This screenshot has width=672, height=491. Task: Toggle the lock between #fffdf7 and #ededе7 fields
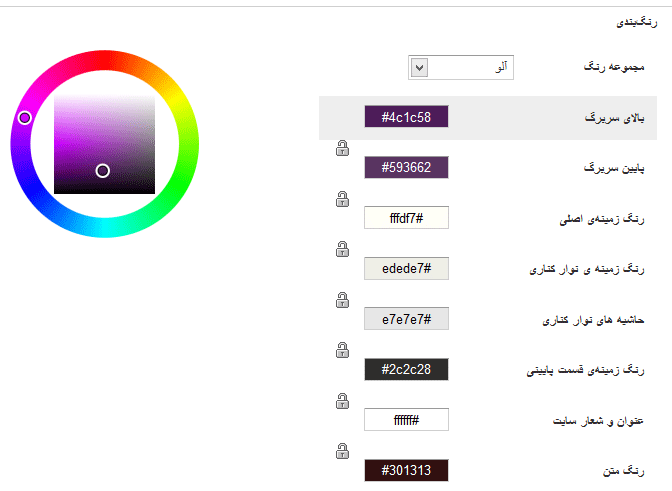tap(342, 249)
